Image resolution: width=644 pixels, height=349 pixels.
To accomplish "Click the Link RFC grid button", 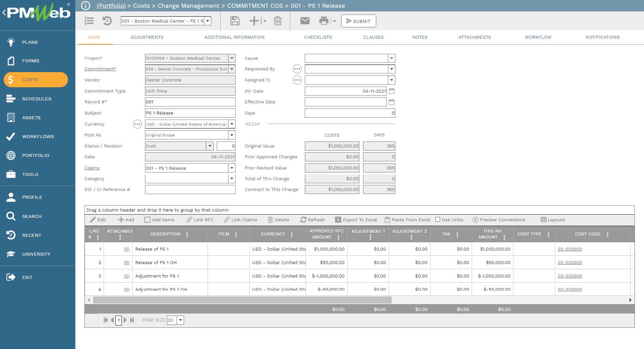I will click(200, 220).
